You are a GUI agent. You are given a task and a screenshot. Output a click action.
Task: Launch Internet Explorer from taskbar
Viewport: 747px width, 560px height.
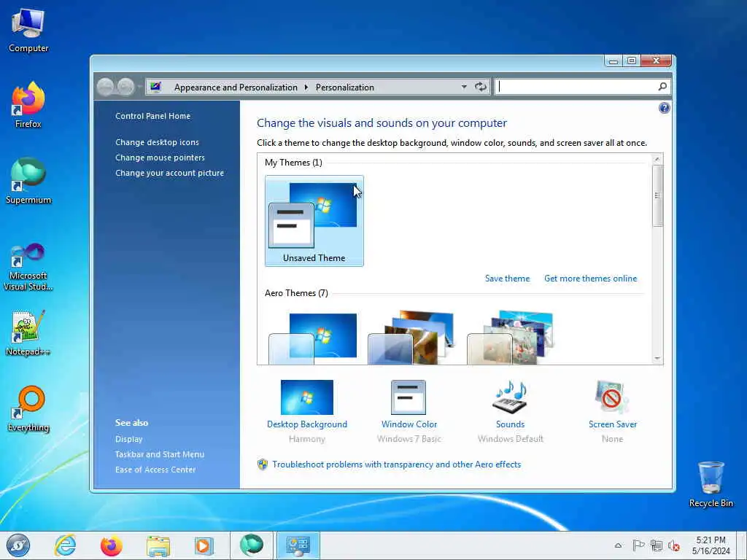[x=65, y=545]
